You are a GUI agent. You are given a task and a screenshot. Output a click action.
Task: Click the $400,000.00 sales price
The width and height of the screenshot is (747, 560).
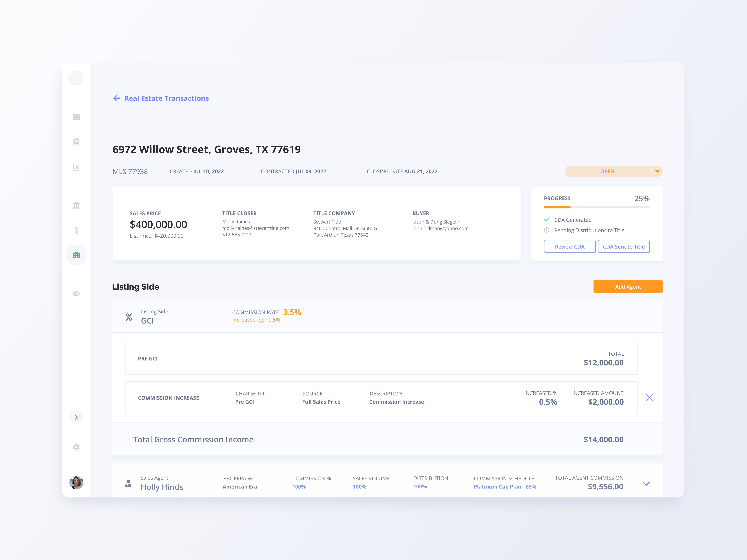click(x=158, y=224)
